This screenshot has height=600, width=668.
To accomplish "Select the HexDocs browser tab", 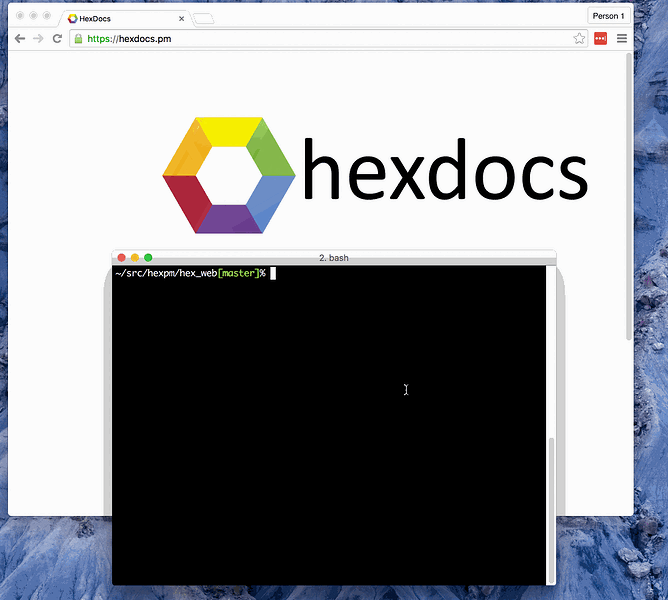I will (x=126, y=19).
